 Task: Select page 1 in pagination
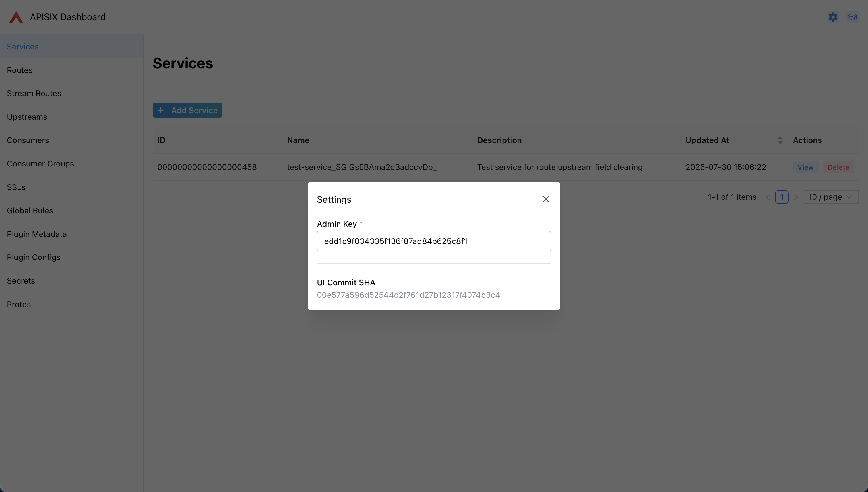782,197
